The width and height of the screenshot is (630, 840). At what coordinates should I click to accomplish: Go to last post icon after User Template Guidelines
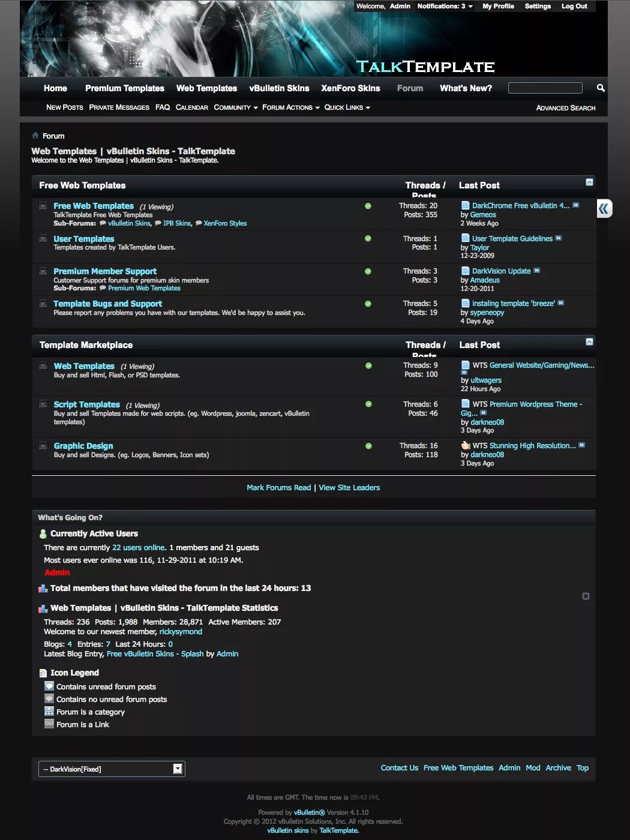[x=559, y=238]
